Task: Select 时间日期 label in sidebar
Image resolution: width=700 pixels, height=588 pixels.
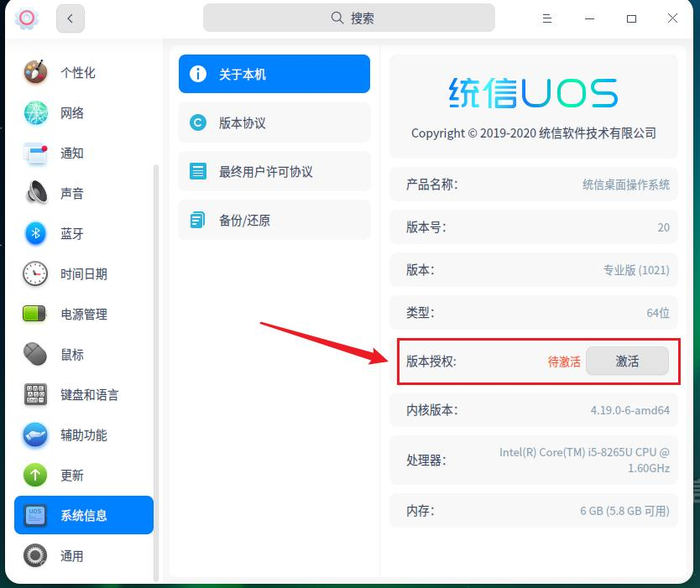Action: (84, 274)
